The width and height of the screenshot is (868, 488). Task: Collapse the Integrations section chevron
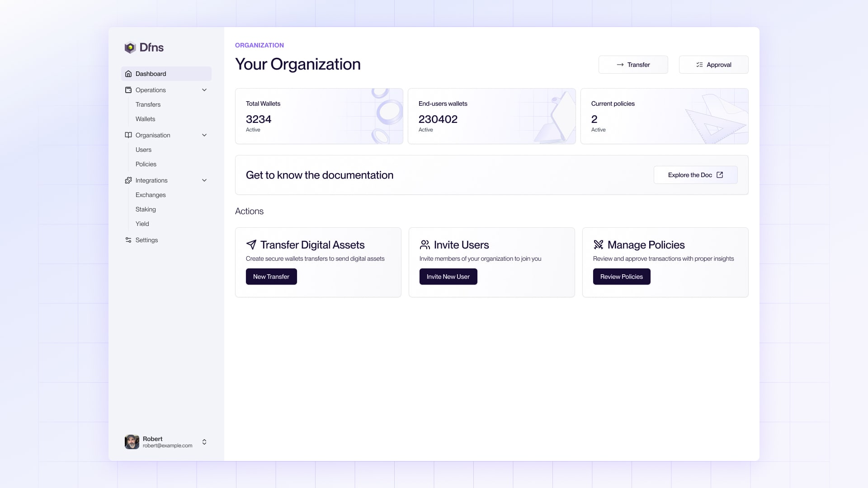204,180
